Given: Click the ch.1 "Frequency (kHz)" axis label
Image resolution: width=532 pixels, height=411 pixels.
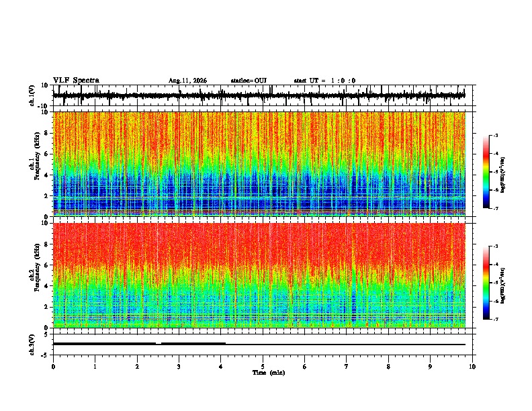Looking at the screenshot, I should [38, 156].
